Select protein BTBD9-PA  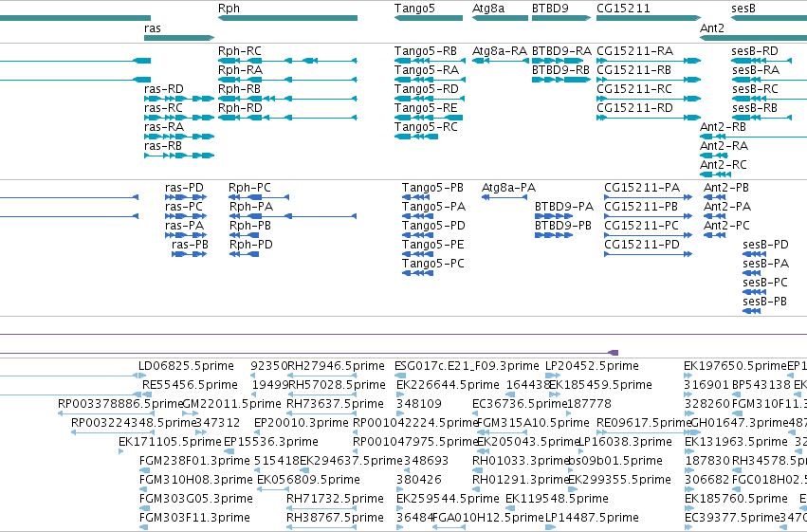[554, 216]
